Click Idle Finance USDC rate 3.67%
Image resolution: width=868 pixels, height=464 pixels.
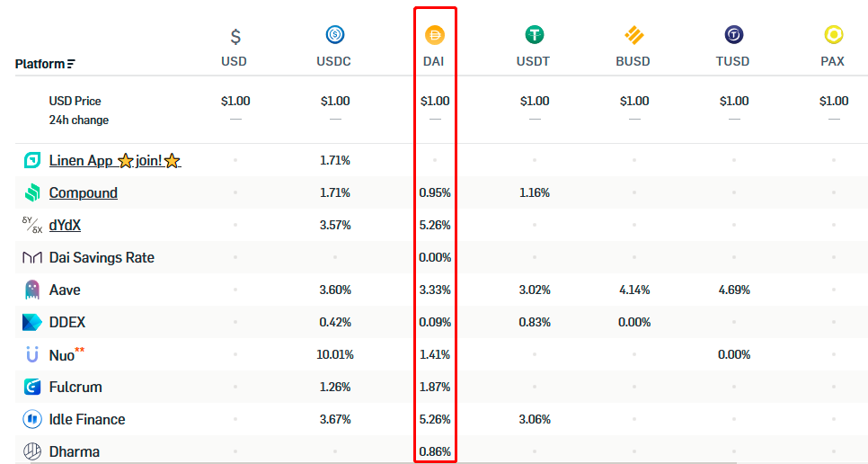coord(335,419)
